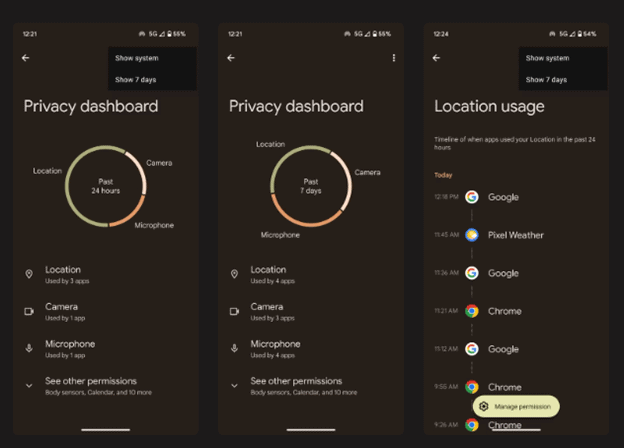Screen dimensions: 624x448
Task: Open Location used by 4 apps
Action: (x=311, y=275)
